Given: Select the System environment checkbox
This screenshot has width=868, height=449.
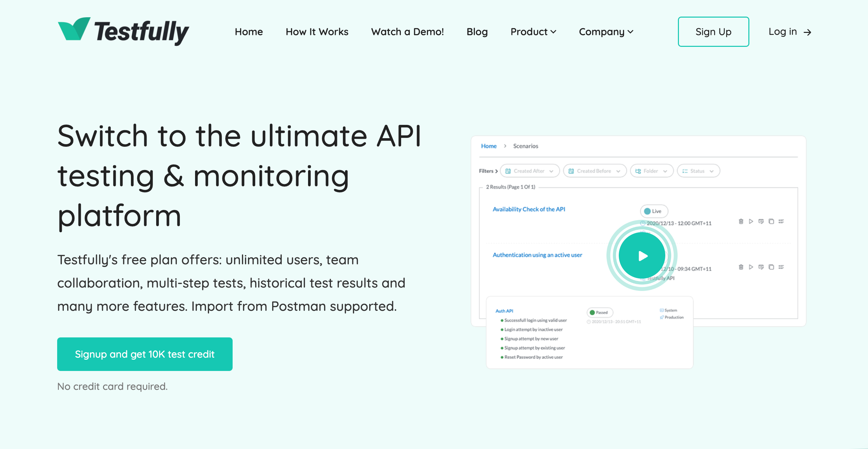Looking at the screenshot, I should click(x=662, y=310).
